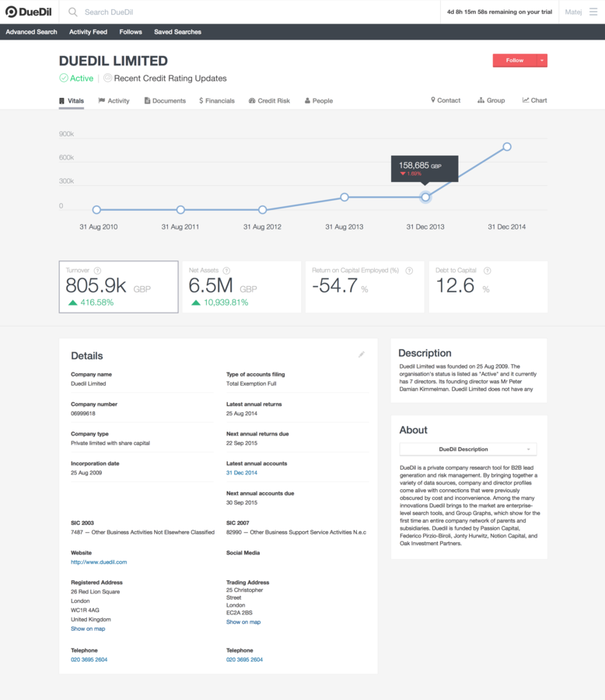
Task: Click the SIC 2003 7487 classification text
Action: (142, 532)
